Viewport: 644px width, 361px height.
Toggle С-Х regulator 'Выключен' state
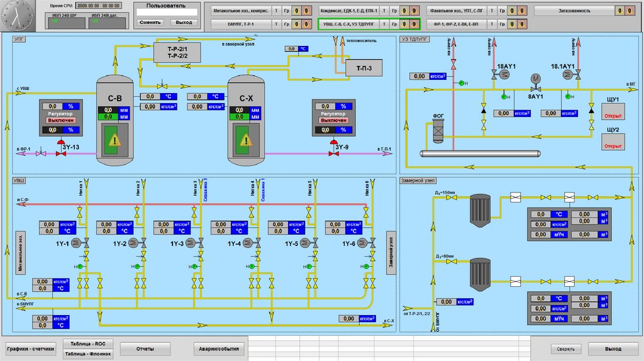pos(333,119)
